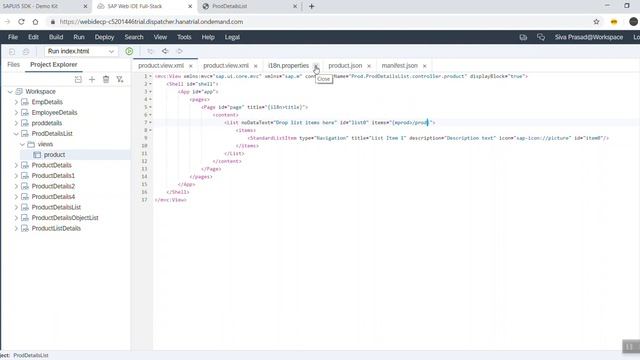Click the navigate forward arrow icon
The image size is (640, 360).
[x=180, y=51]
